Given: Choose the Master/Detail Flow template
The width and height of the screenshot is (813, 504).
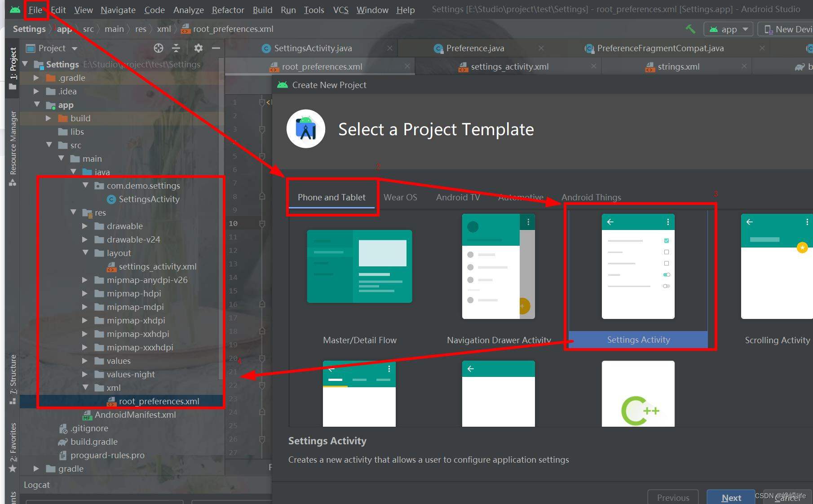Looking at the screenshot, I should [359, 279].
